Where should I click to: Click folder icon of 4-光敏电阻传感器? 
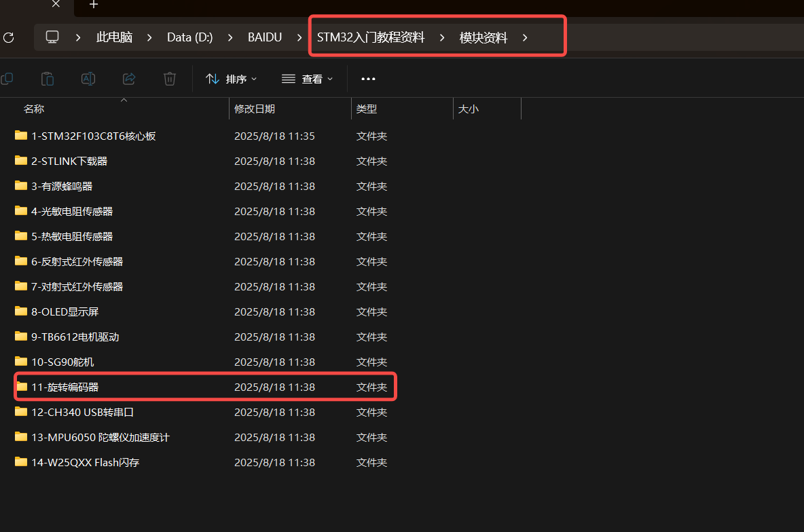(x=21, y=210)
